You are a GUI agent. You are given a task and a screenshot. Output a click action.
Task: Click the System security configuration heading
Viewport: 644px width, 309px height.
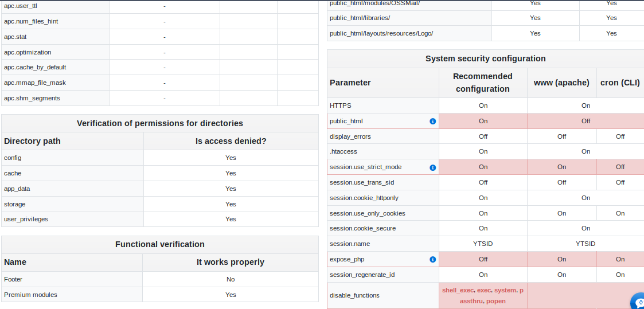coord(485,58)
